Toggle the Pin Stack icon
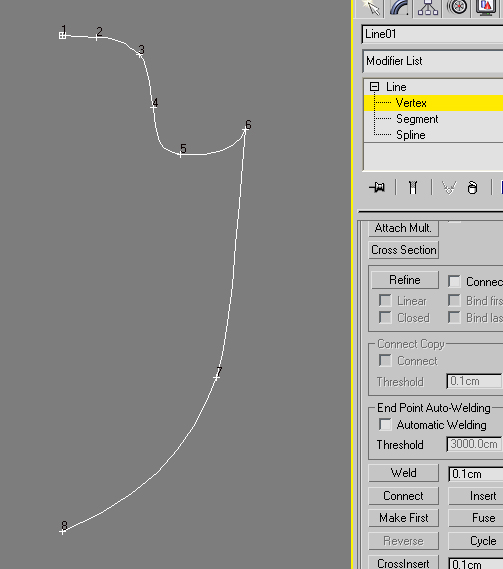 pyautogui.click(x=377, y=188)
